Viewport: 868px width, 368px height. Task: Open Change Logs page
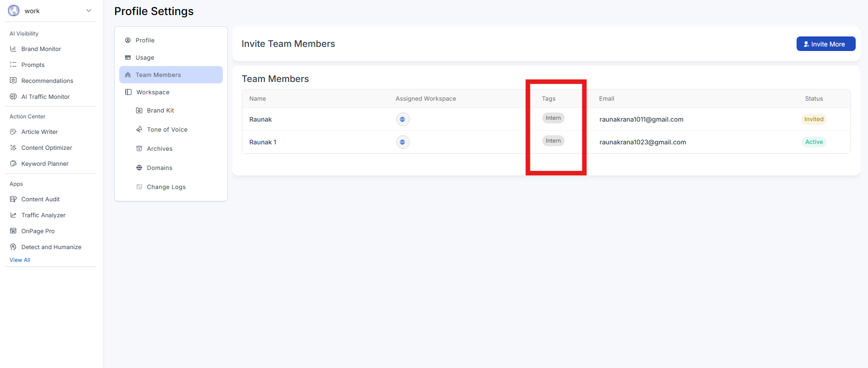pos(166,187)
